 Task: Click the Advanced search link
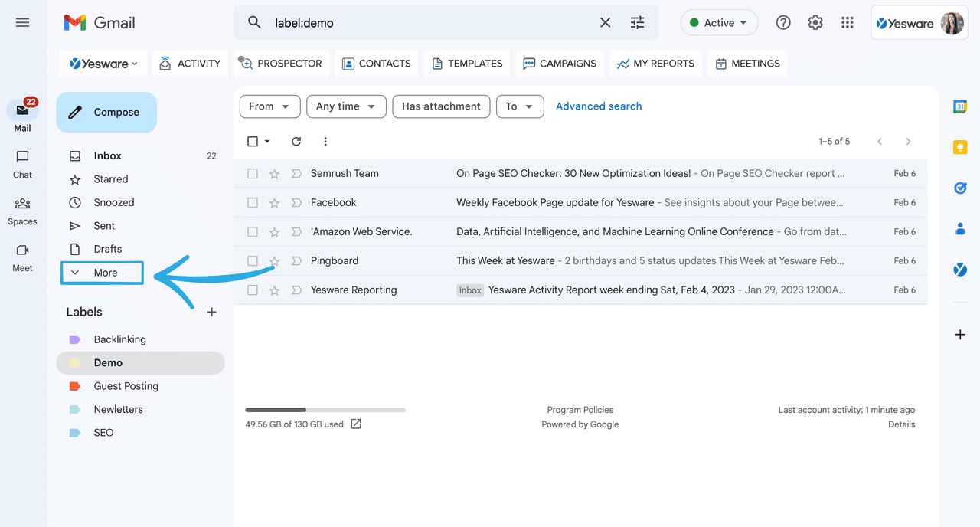[599, 106]
